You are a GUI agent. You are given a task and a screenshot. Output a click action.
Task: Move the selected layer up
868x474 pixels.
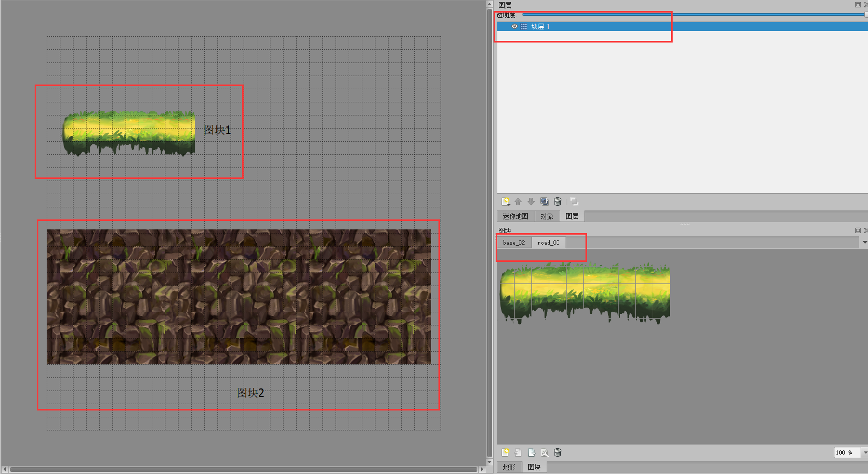tap(518, 202)
